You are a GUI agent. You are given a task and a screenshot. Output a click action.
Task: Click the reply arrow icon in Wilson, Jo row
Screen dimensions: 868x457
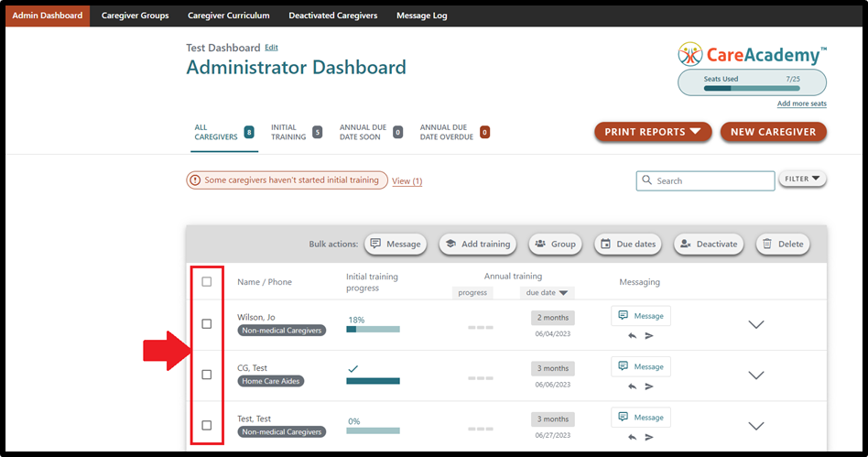pyautogui.click(x=632, y=336)
